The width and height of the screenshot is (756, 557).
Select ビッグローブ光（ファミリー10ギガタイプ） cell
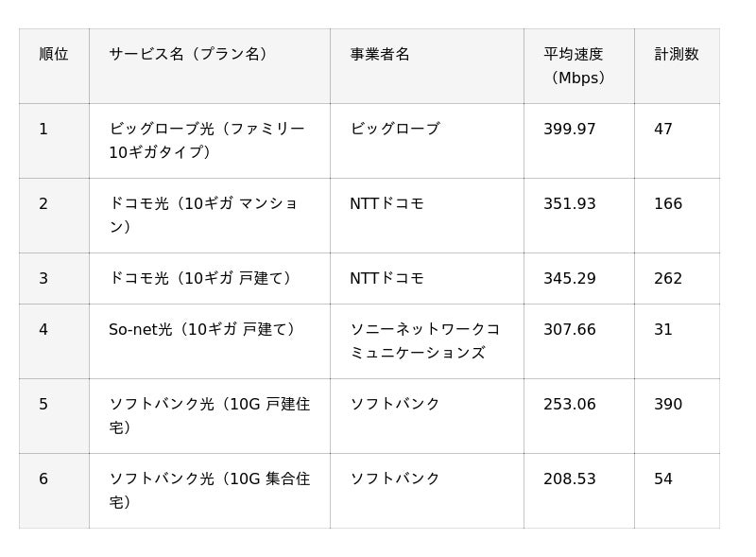tap(210, 141)
